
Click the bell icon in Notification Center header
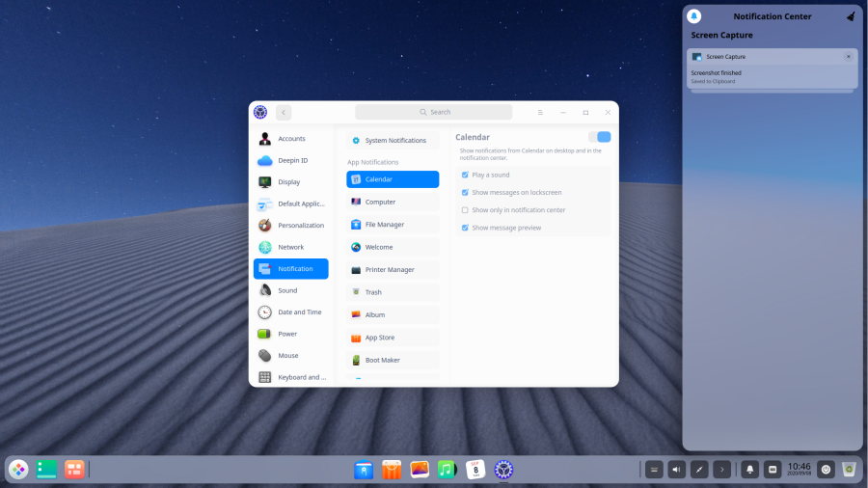693,16
